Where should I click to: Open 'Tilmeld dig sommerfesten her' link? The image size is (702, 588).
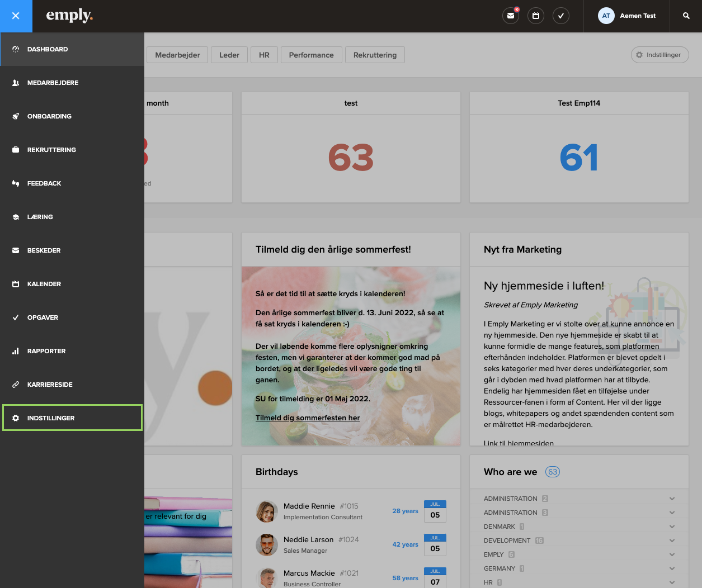[308, 418]
